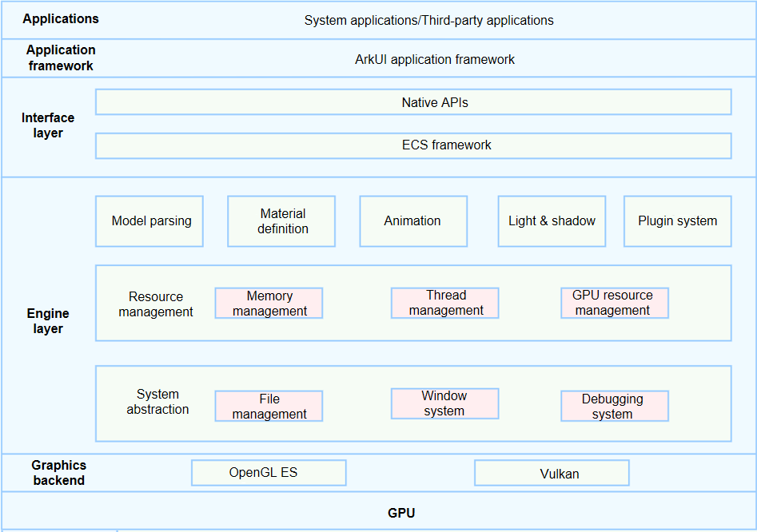Click the ArkUI application framework text
Image resolution: width=757 pixels, height=532 pixels.
click(434, 59)
